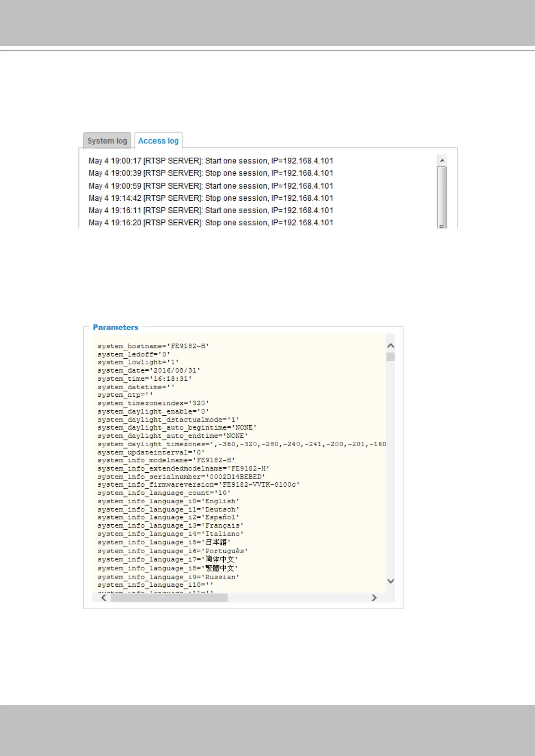Click the 19:14:42 Stop one session entry
The height and width of the screenshot is (756, 535).
pyautogui.click(x=211, y=198)
